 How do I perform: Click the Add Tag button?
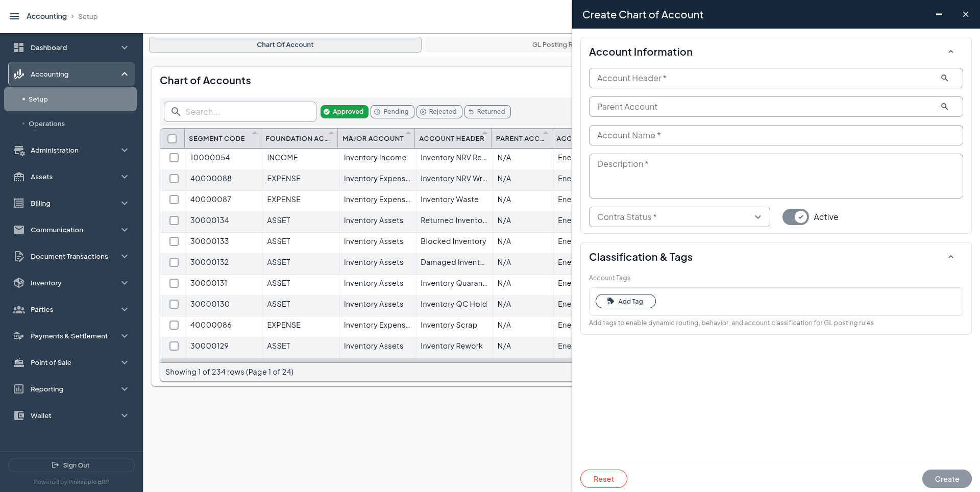(x=625, y=301)
